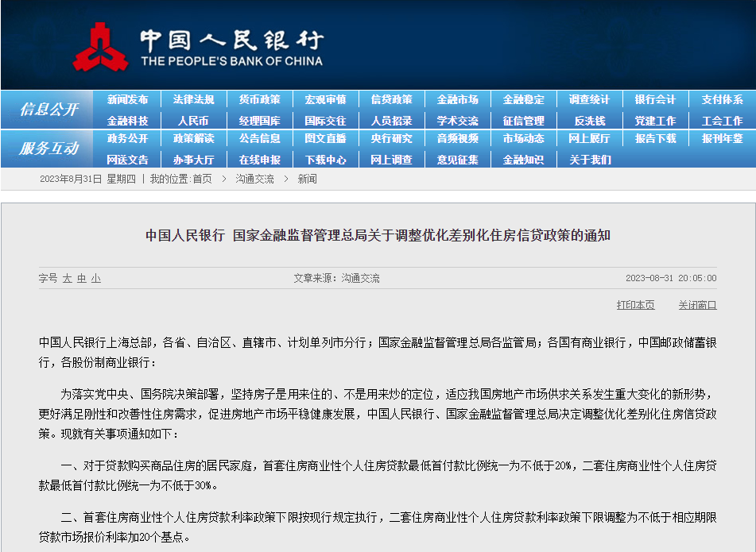Visit 意见征集 page

[458, 160]
